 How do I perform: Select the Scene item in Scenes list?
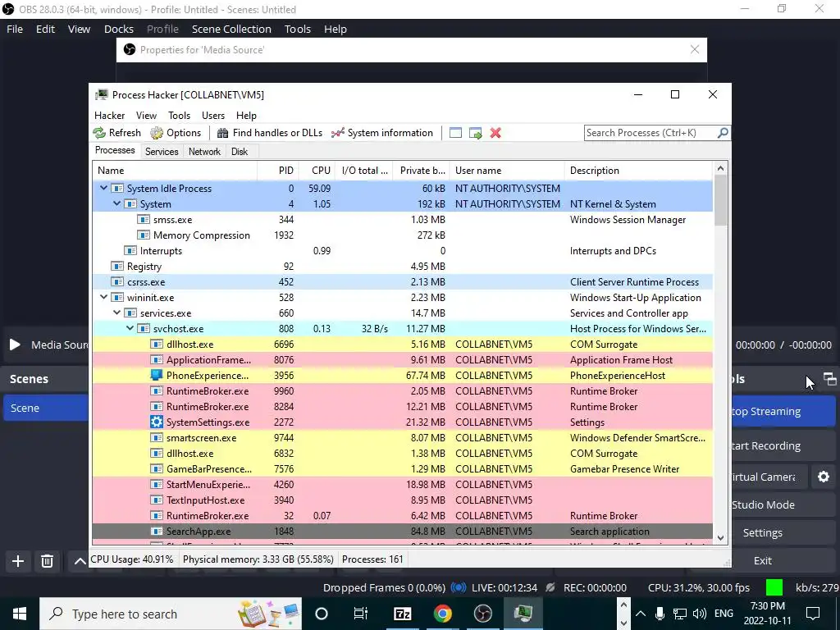[x=46, y=408]
